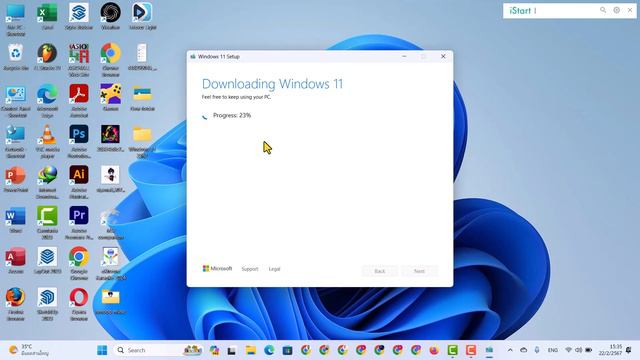Select the LayOut 2023 desktop shortcut
The width and height of the screenshot is (640, 360).
pos(47,260)
